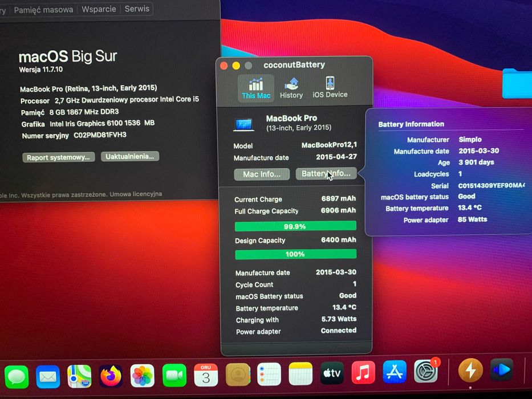Open the blue play-button app in Dock
Image resolution: width=532 pixels, height=399 pixels.
(501, 369)
